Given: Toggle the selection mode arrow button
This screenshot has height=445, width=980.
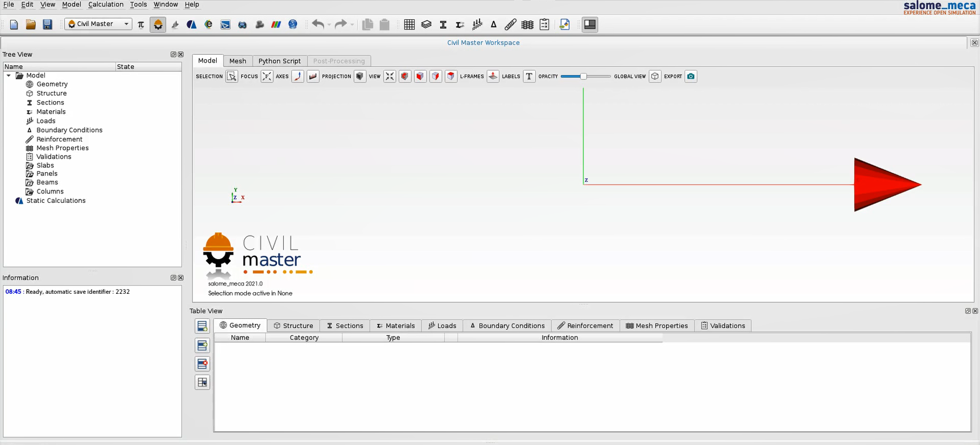Looking at the screenshot, I should tap(231, 76).
